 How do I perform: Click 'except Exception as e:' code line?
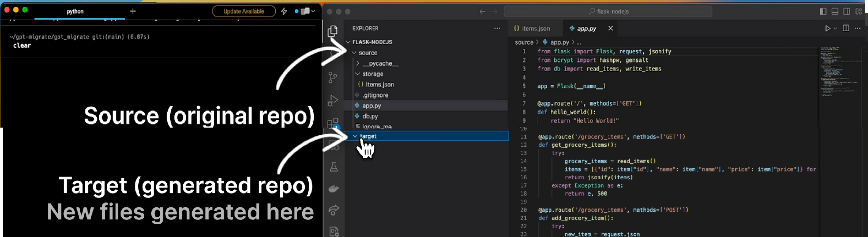587,186
